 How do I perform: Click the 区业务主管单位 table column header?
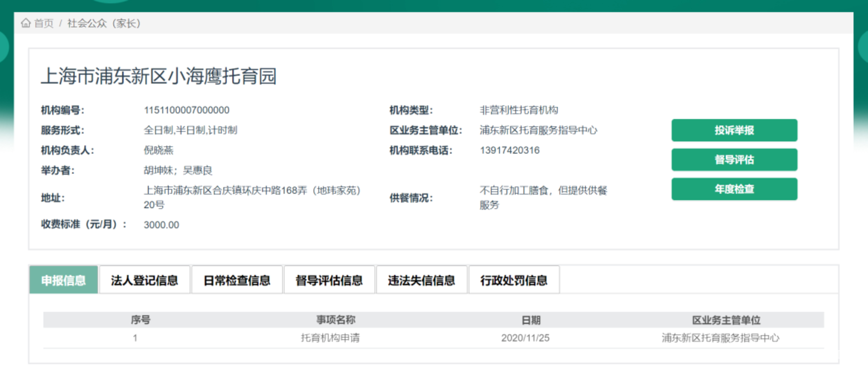tap(726, 320)
